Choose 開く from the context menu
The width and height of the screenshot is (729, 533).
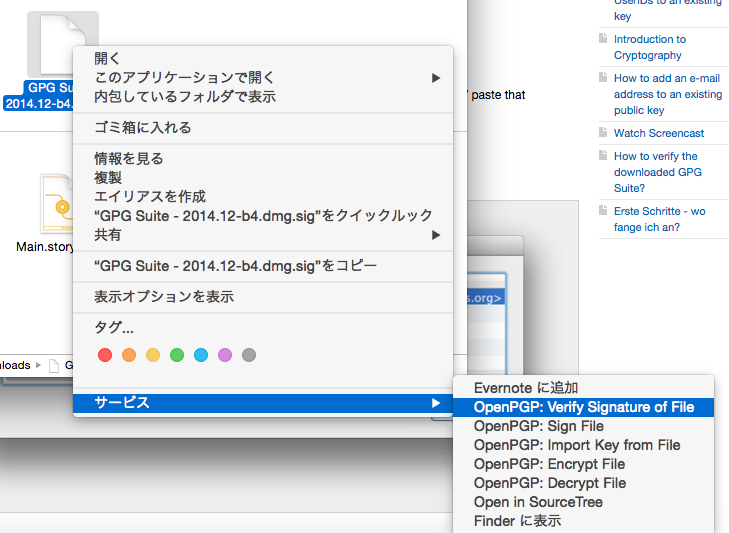pyautogui.click(x=263, y=59)
